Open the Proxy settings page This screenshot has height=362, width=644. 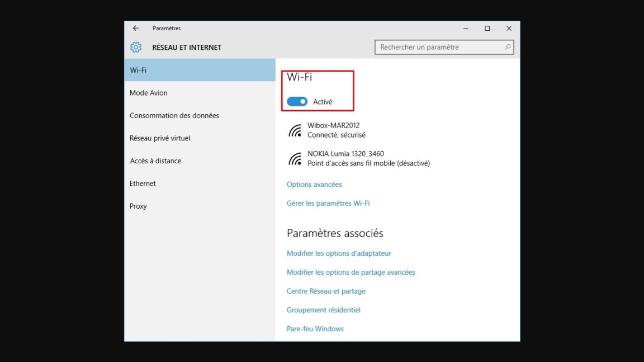138,206
